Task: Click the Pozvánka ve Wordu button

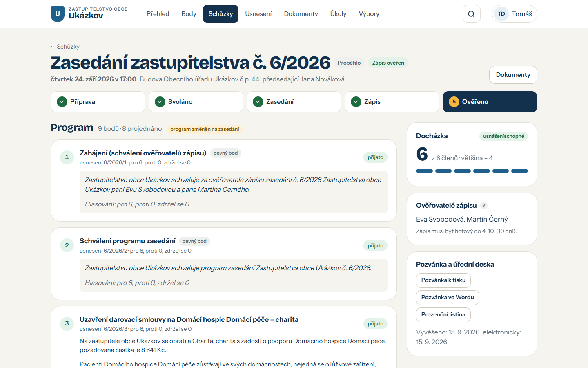Action: pyautogui.click(x=448, y=298)
